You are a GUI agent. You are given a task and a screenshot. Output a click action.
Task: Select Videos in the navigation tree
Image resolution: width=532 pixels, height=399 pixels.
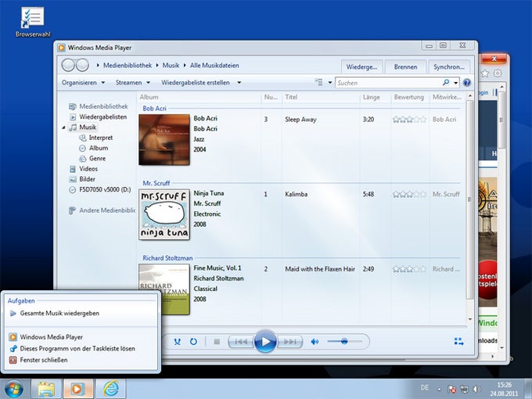[84, 169]
